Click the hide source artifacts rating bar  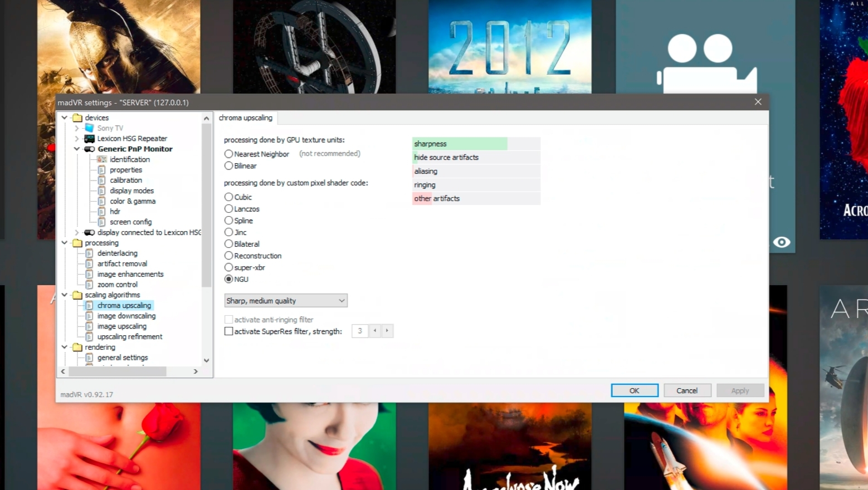(476, 158)
